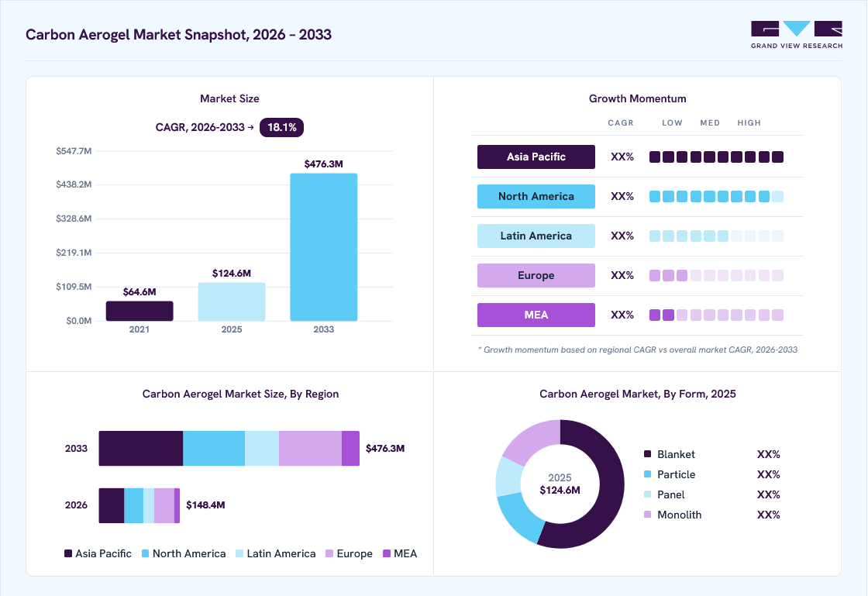Image resolution: width=868 pixels, height=596 pixels.
Task: Click the MEA legend swatch
Action: [387, 553]
